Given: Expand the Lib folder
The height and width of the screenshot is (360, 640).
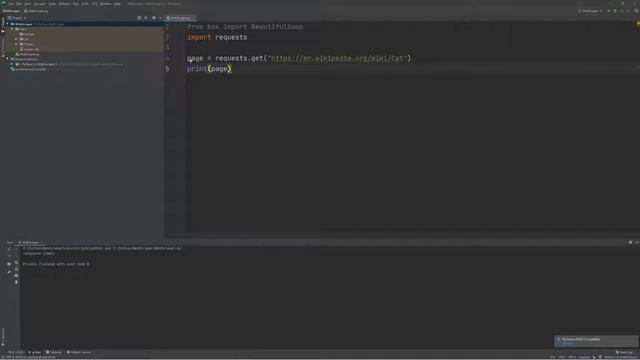Looking at the screenshot, I should pyautogui.click(x=16, y=39).
